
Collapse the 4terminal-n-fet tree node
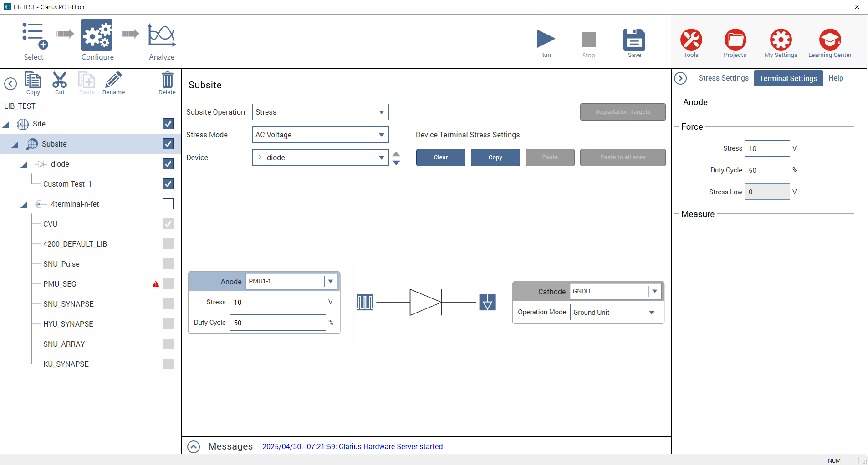click(24, 205)
